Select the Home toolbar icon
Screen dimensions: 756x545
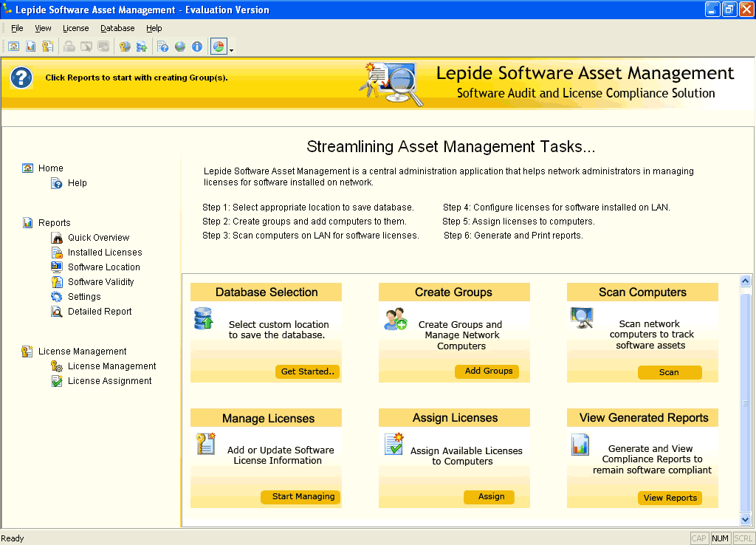pyautogui.click(x=14, y=46)
